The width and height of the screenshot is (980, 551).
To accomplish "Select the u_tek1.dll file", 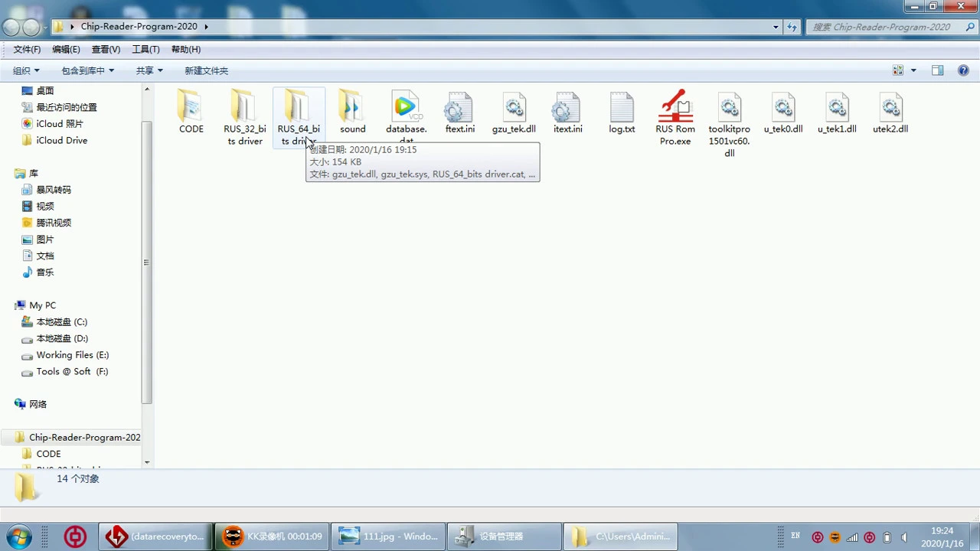I will coord(837,112).
